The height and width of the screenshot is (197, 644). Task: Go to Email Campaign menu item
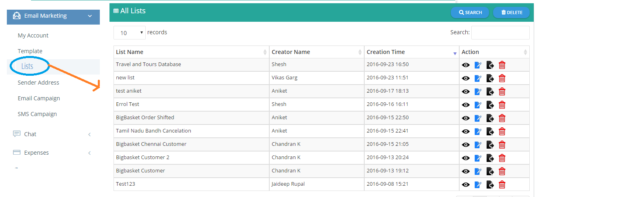coord(39,98)
